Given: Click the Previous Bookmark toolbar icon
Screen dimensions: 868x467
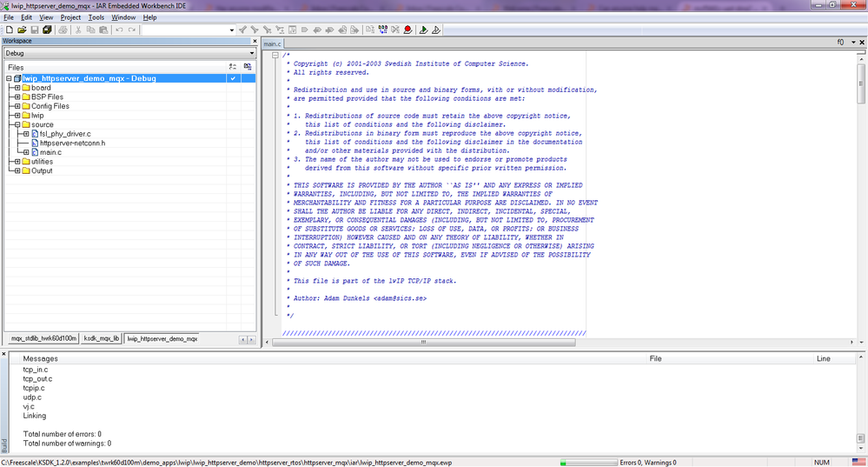Looking at the screenshot, I should coord(317,30).
